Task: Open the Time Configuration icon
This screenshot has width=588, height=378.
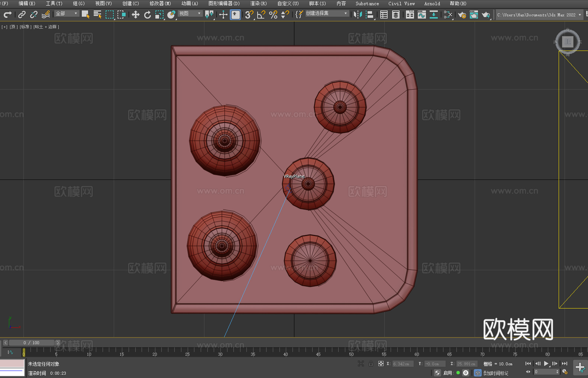Action: 565,372
